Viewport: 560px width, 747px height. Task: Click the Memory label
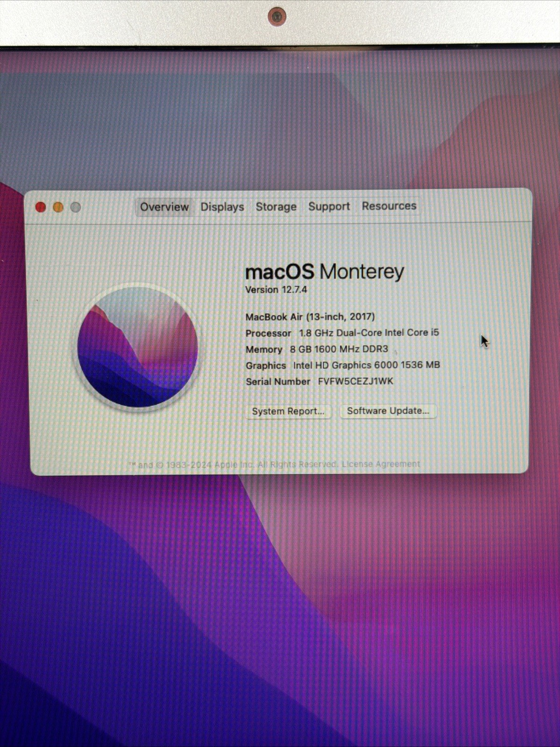click(264, 349)
